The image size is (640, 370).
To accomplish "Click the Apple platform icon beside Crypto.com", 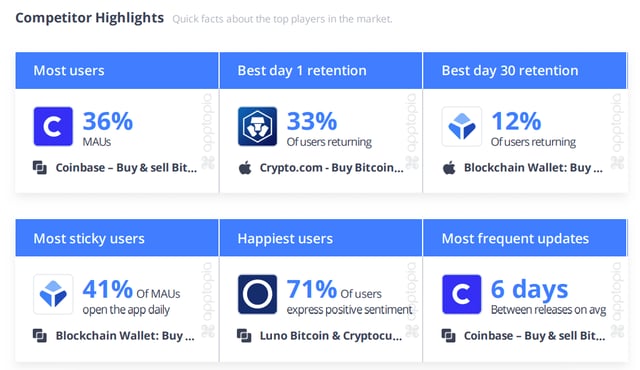I will 245,168.
